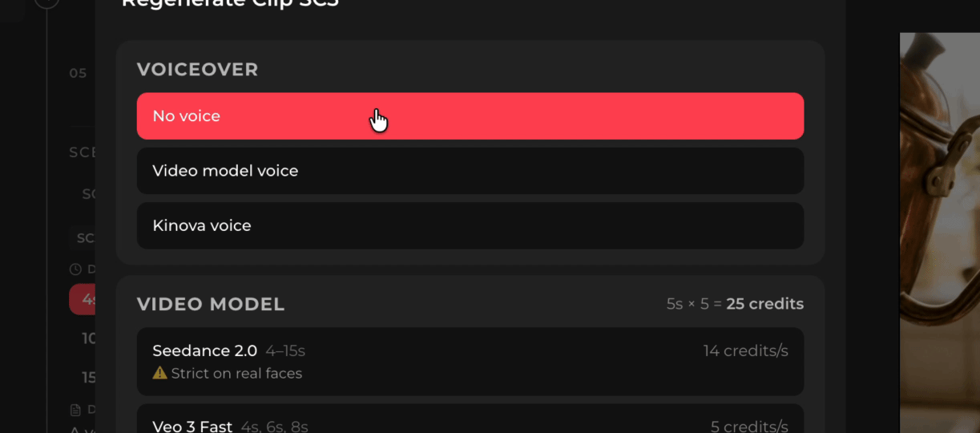Select the "No voice" voiceover option
Viewport: 980px width, 433px height.
470,116
